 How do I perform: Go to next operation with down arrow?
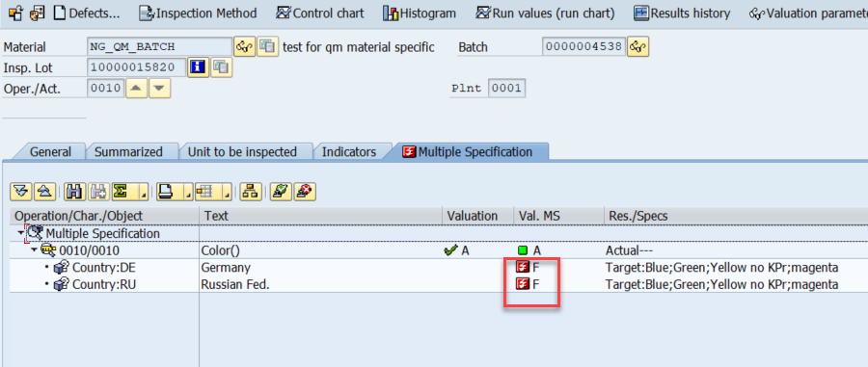click(x=160, y=88)
